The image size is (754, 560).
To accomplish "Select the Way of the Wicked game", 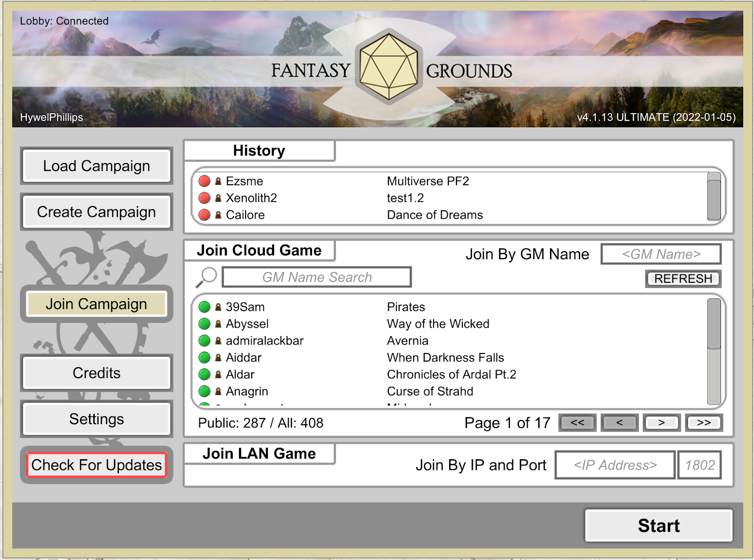I will click(x=438, y=324).
